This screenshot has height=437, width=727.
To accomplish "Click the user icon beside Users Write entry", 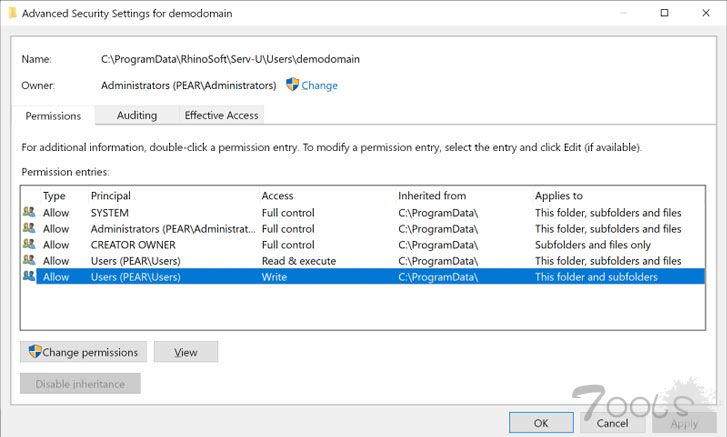I will point(28,277).
